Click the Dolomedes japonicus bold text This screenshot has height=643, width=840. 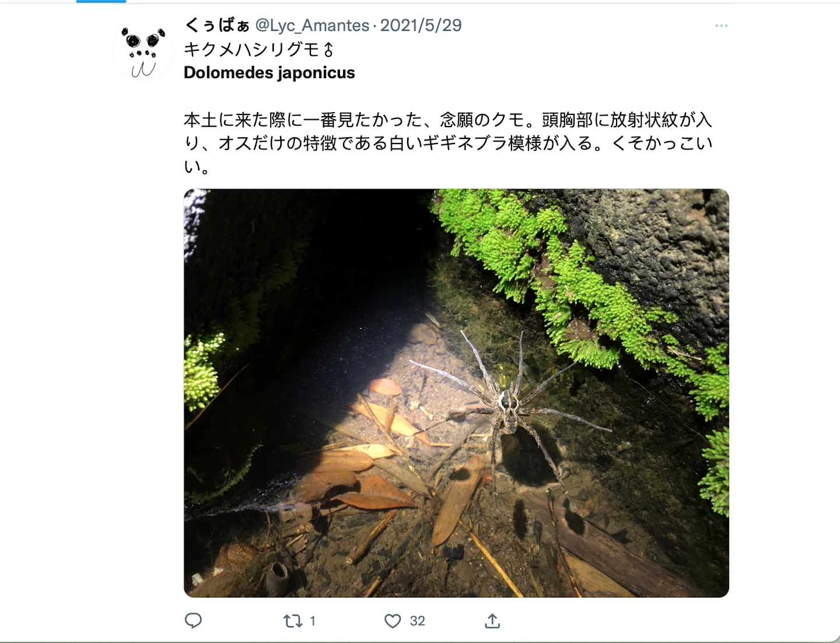click(269, 73)
